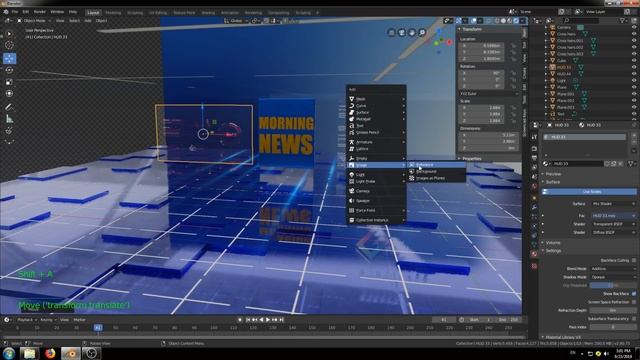Jump to the timeline end frame
Screen dimensions: 640x360
coord(282,320)
